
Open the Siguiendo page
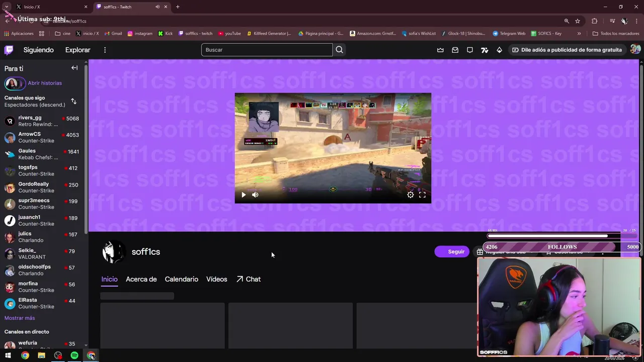pos(38,50)
